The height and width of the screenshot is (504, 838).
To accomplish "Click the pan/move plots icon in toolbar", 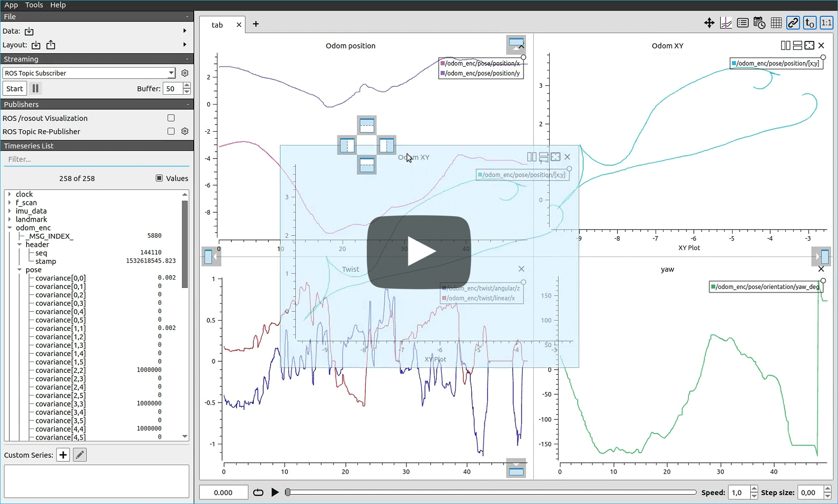I will [x=709, y=23].
